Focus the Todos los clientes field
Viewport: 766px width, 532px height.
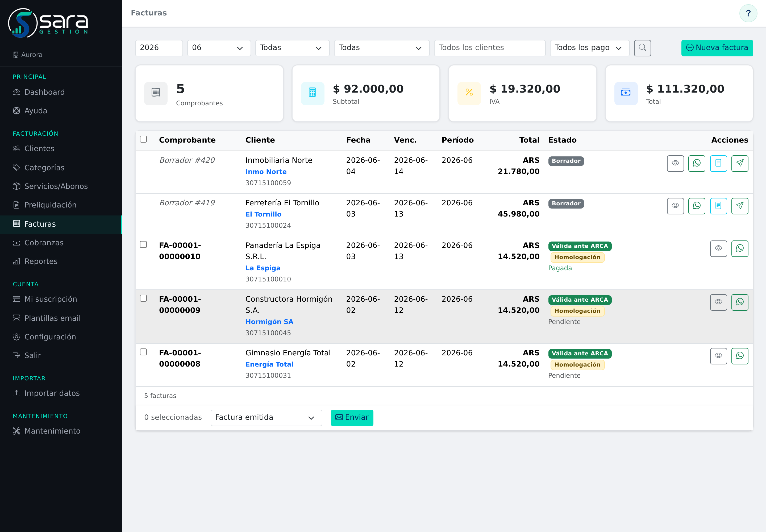point(489,48)
